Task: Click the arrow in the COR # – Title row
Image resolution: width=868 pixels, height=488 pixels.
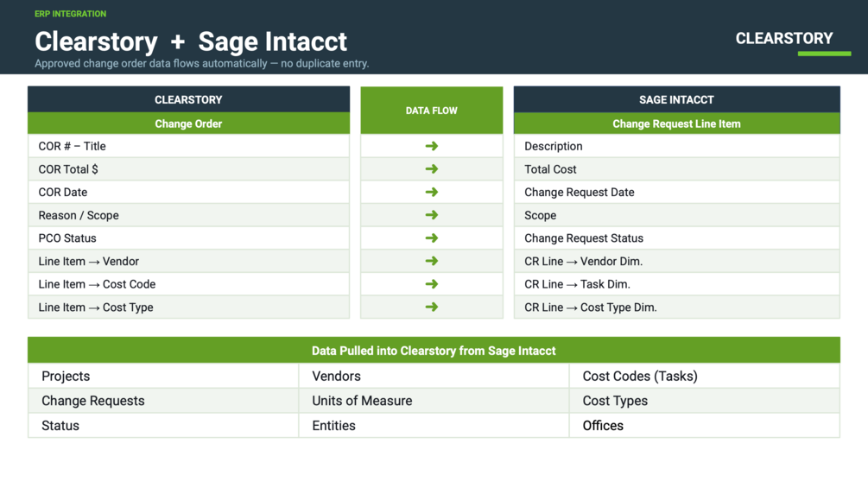Action: coord(432,146)
